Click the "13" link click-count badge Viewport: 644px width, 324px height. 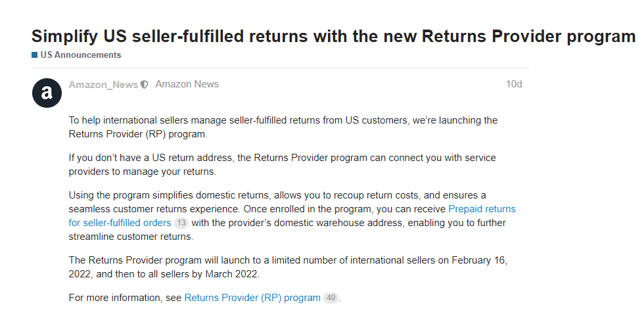click(x=181, y=223)
